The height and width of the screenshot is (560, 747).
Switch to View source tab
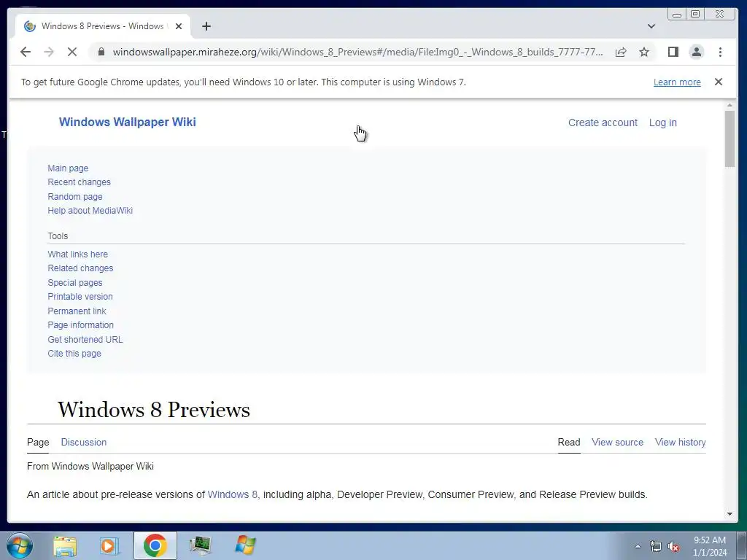coord(617,443)
